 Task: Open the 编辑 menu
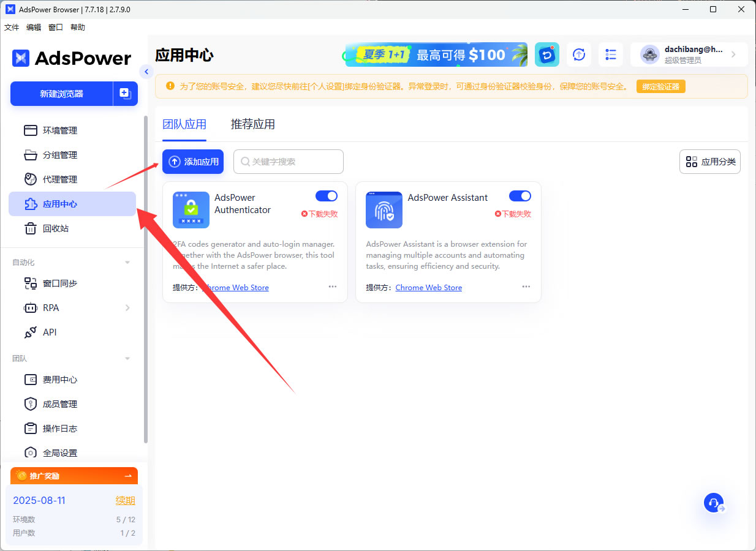click(x=34, y=28)
